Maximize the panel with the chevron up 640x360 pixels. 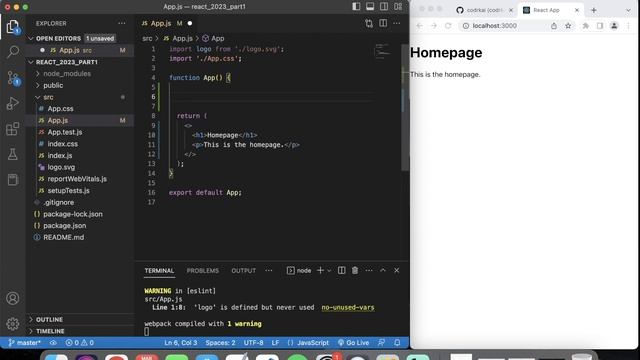coord(383,270)
